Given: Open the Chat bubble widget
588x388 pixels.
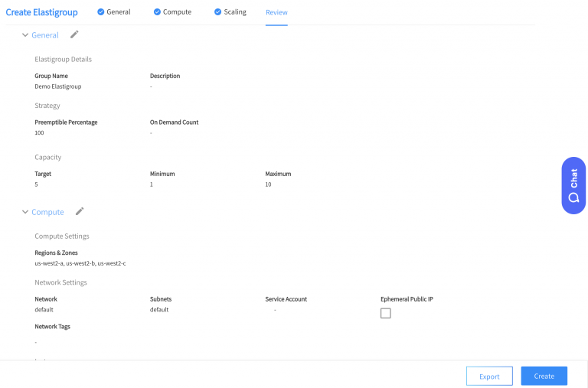Looking at the screenshot, I should click(x=573, y=185).
